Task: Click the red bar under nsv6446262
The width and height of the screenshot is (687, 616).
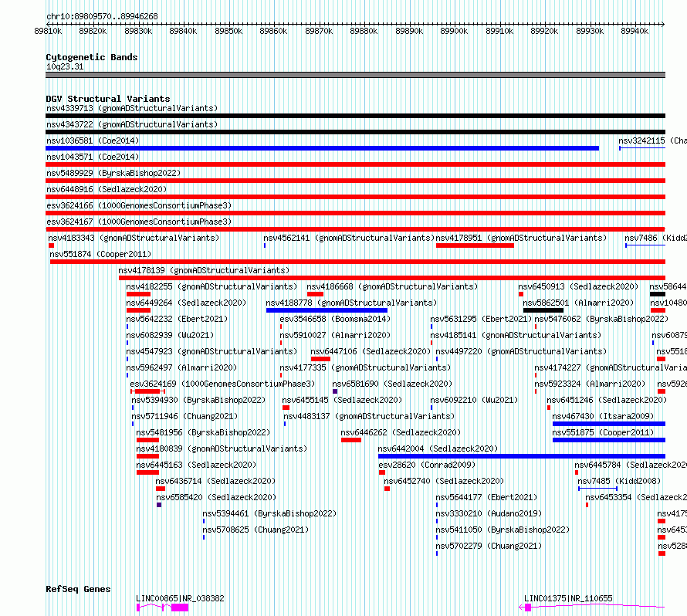Action: tap(351, 440)
